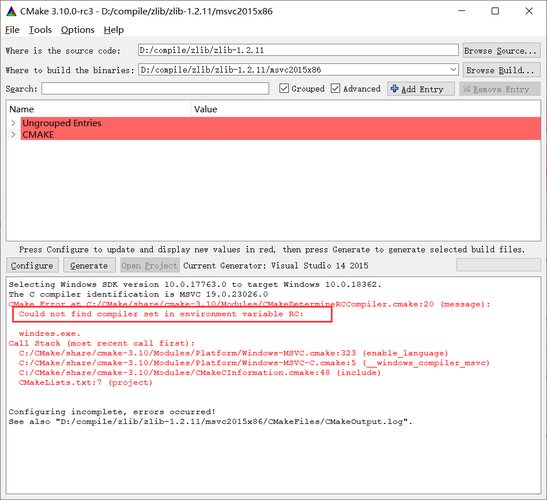Open the Help menu
The image size is (547, 500).
(x=114, y=30)
